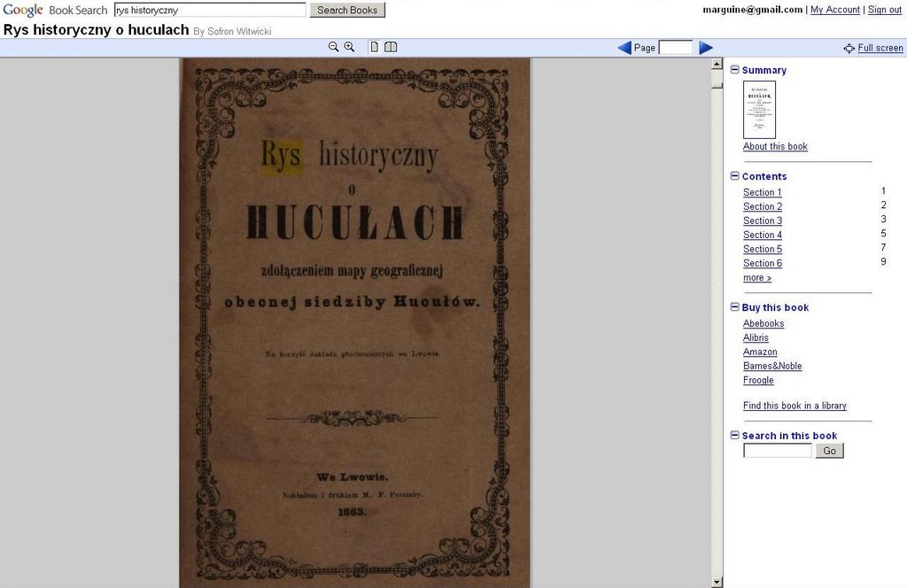
Task: Open My Account link
Action: (x=834, y=9)
